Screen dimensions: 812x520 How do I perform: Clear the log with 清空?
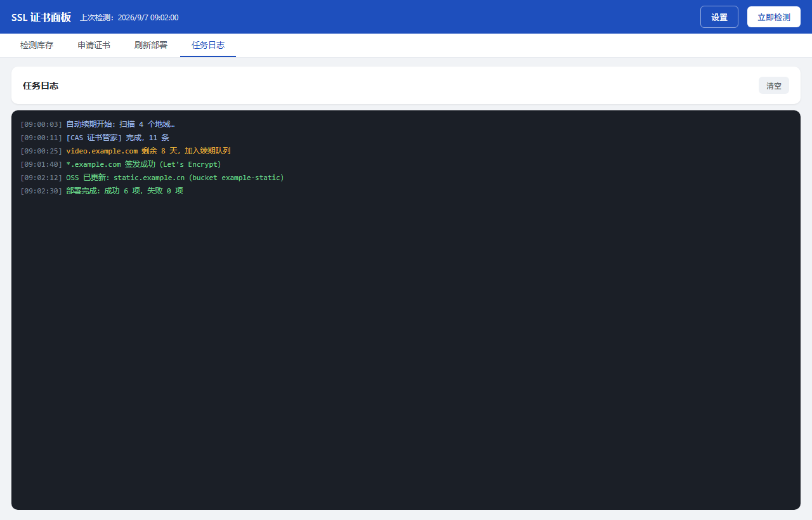pyautogui.click(x=773, y=86)
